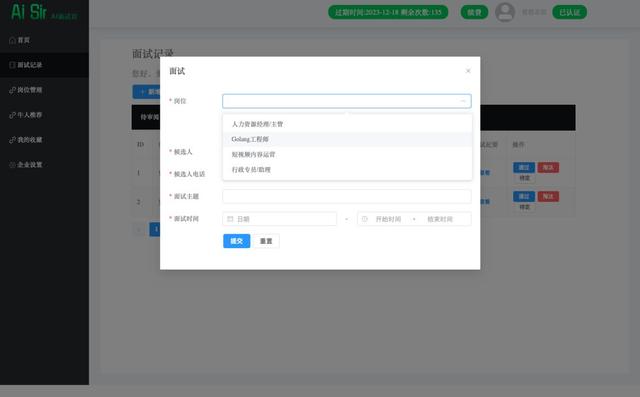Click the blue add button behind the dialog
Screen dimensions: 640x397
[x=147, y=92]
